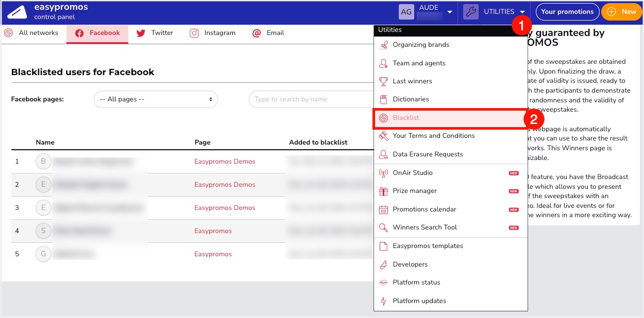Click the Name column header

(45, 143)
